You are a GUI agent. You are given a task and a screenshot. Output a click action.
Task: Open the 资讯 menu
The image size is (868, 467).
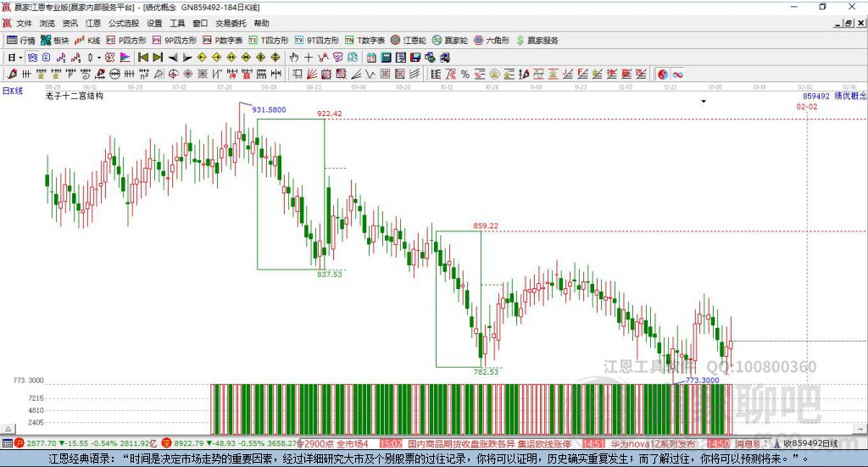[x=70, y=23]
